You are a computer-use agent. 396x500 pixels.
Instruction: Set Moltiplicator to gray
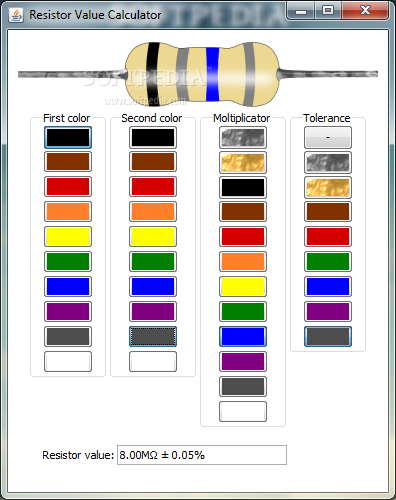pyautogui.click(x=243, y=387)
